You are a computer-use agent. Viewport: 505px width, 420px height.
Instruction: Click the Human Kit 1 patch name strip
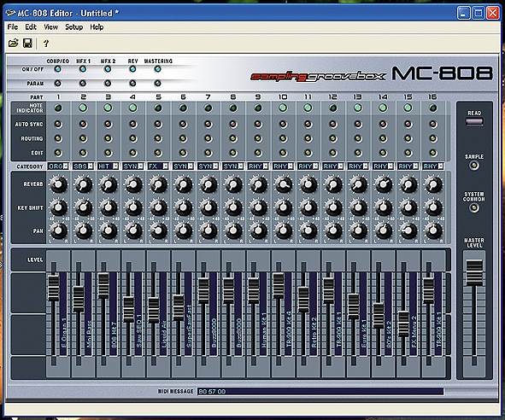pos(263,314)
